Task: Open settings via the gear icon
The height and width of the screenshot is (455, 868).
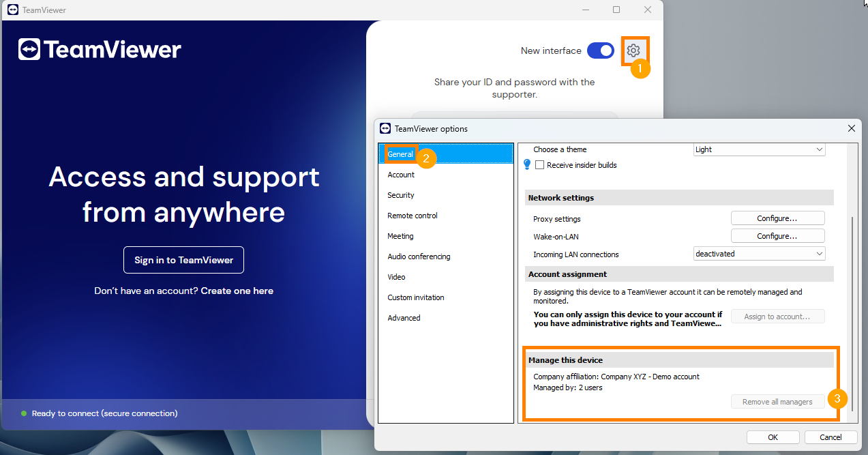Action: pos(633,50)
